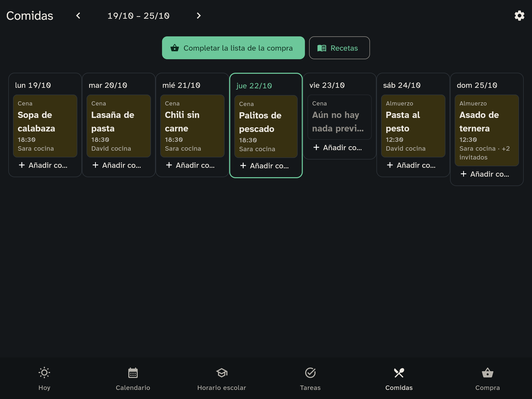Image resolution: width=532 pixels, height=399 pixels.
Task: Open the Compra basket icon
Action: (x=488, y=373)
